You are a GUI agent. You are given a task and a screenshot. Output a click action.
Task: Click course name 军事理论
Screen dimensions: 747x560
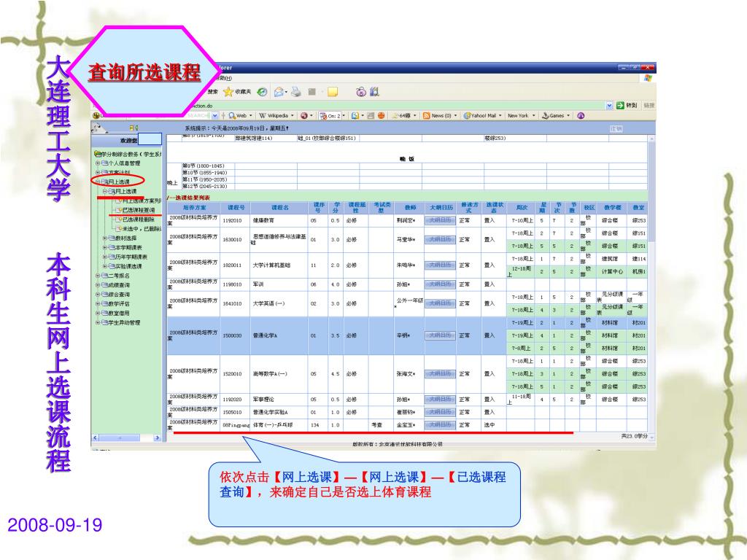click(x=263, y=400)
